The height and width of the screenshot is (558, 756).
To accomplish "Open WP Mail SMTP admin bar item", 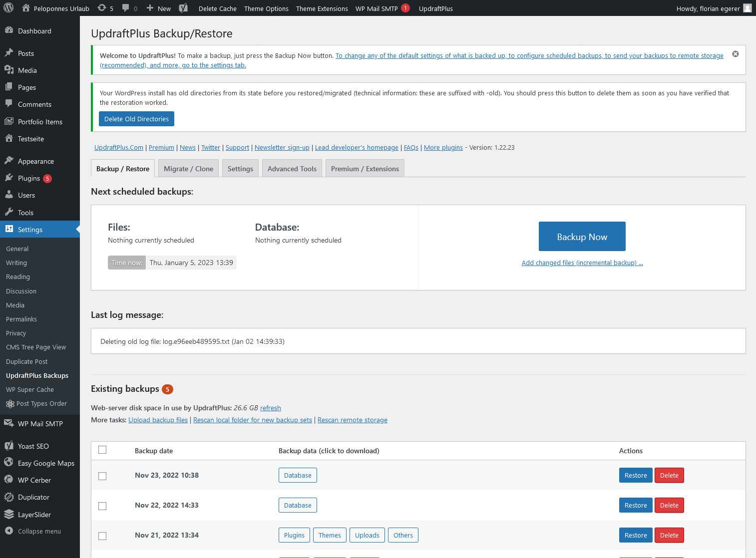I will pyautogui.click(x=382, y=8).
